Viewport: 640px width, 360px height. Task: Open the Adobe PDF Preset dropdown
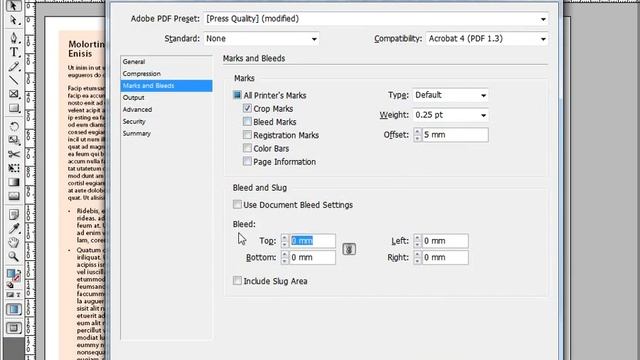click(376, 19)
